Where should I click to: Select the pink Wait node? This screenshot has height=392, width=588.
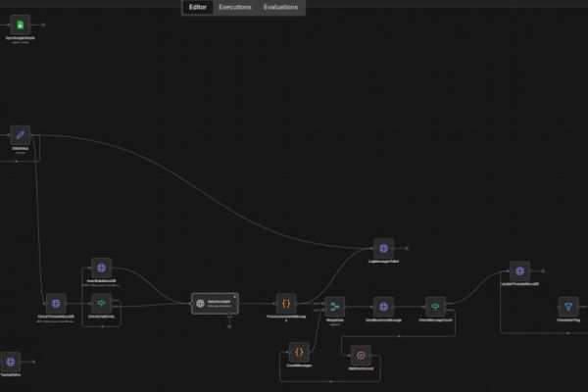(x=361, y=356)
